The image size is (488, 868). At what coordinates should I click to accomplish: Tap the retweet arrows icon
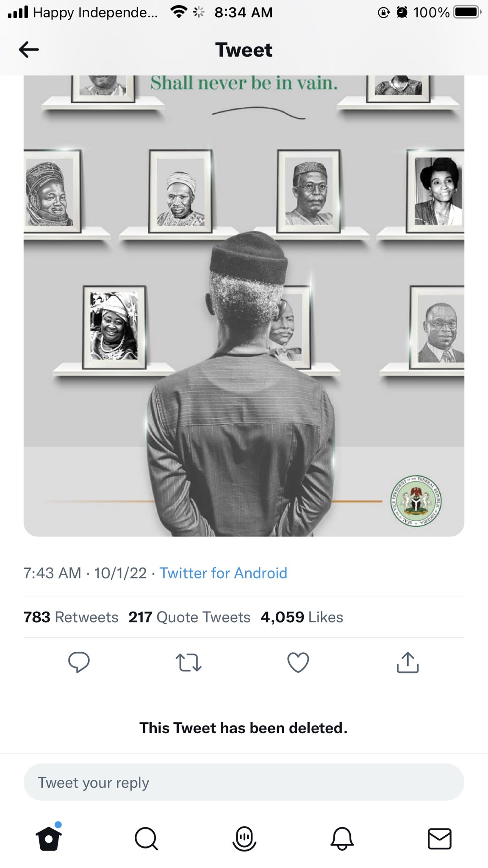pos(188,662)
